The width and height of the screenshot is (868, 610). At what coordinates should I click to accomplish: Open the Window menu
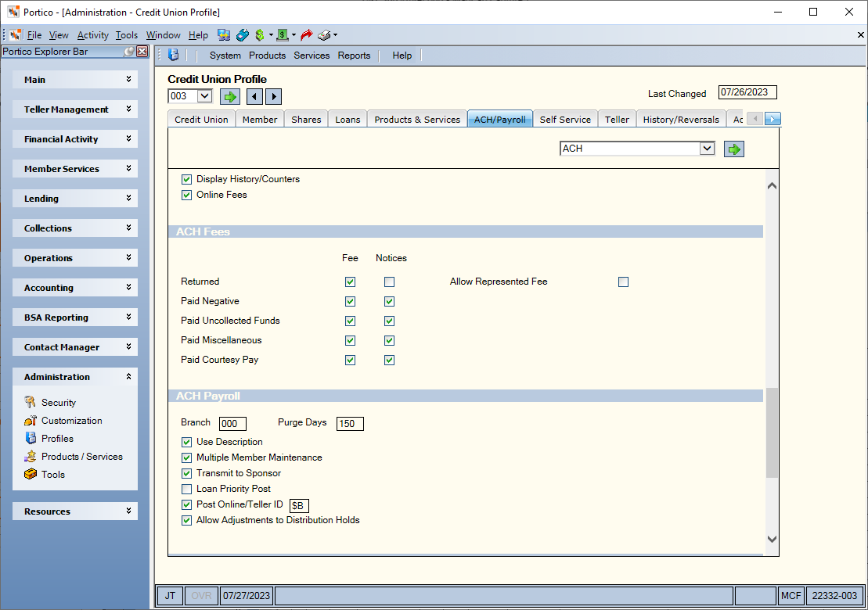[x=163, y=35]
